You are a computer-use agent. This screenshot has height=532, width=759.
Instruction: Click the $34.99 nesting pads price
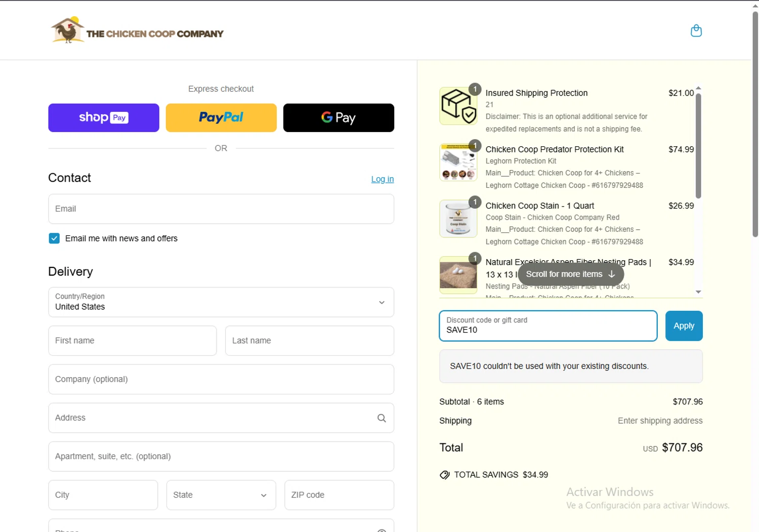click(681, 262)
